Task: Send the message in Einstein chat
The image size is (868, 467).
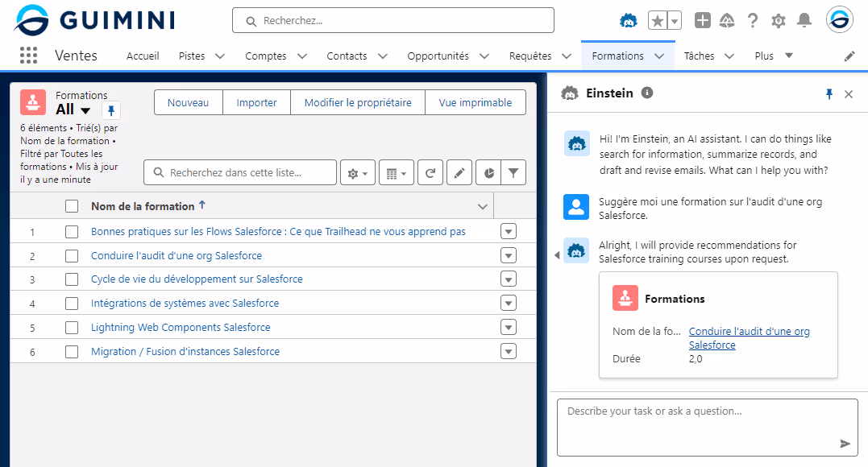Action: [x=845, y=443]
